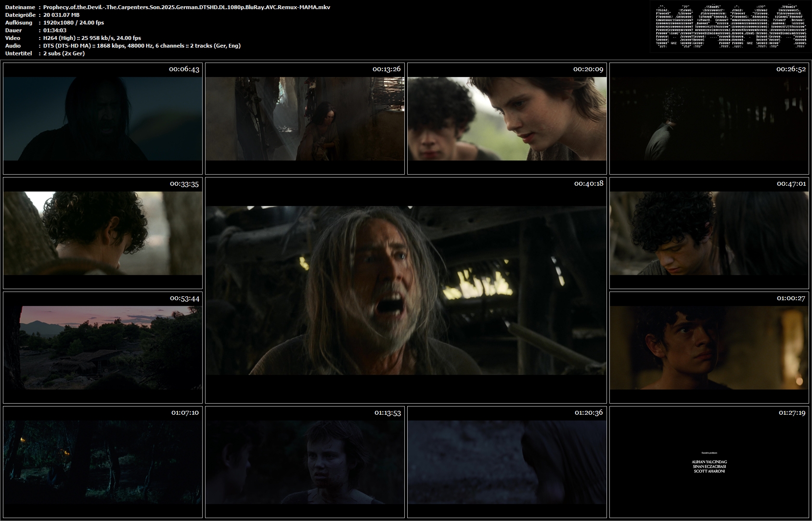Click the timestamp text 00:26:52

[x=791, y=69]
